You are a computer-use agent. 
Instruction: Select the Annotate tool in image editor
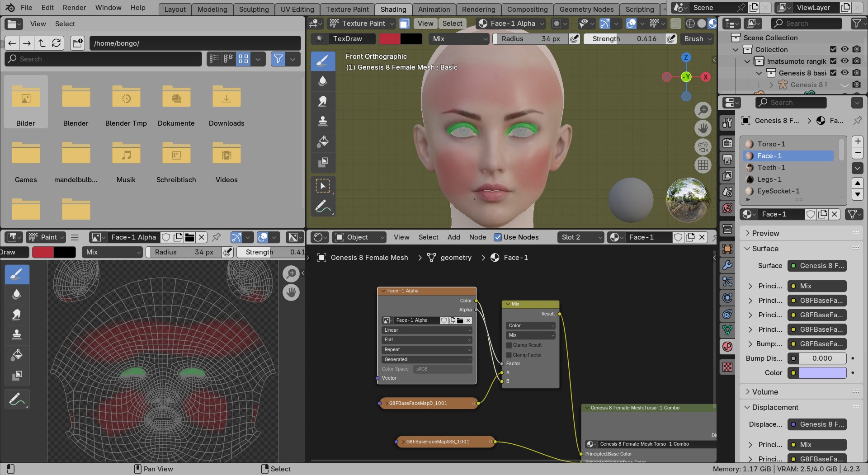click(17, 400)
